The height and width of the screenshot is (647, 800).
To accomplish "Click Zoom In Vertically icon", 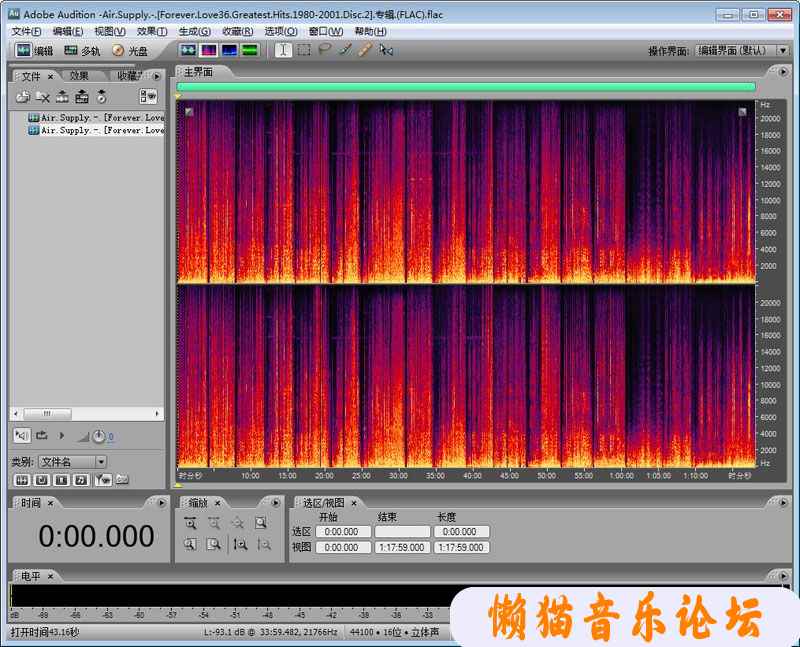I will pyautogui.click(x=241, y=544).
